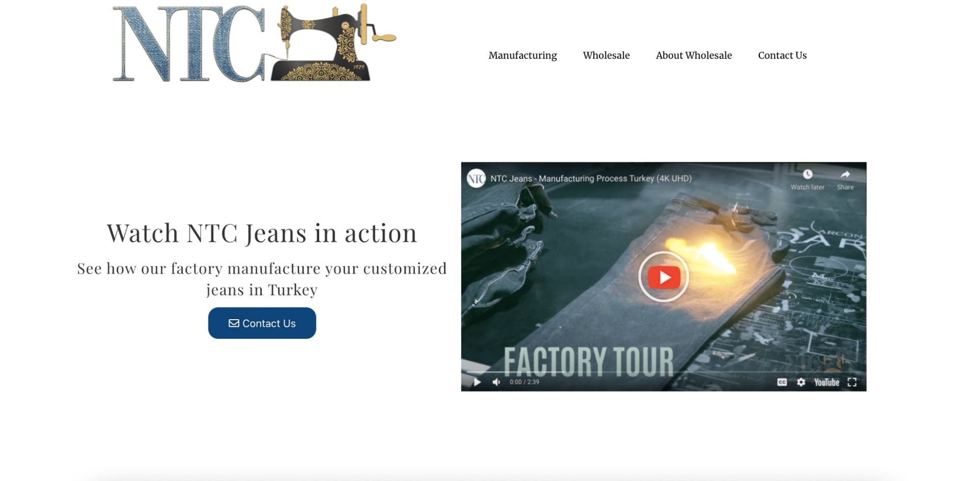The image size is (980, 481).
Task: Play video with the red YouTube button
Action: pos(664,277)
